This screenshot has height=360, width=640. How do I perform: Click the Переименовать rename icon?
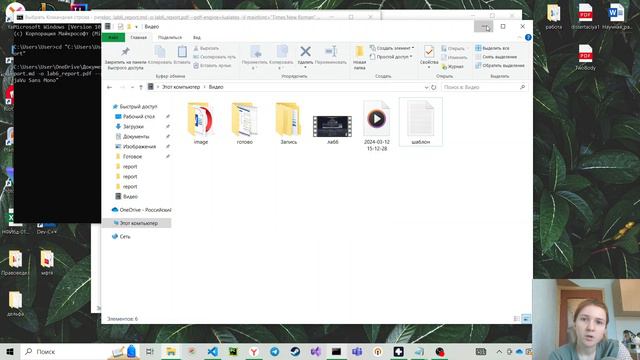pos(331,51)
